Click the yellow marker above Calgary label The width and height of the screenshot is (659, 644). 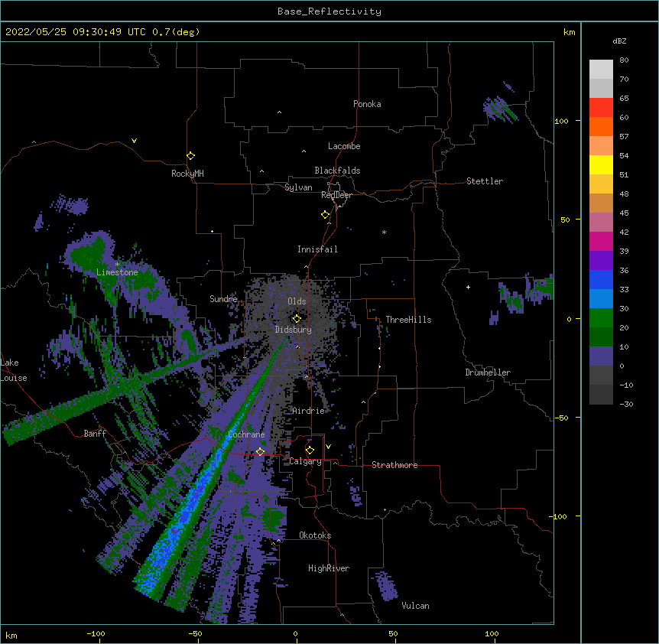[x=310, y=450]
